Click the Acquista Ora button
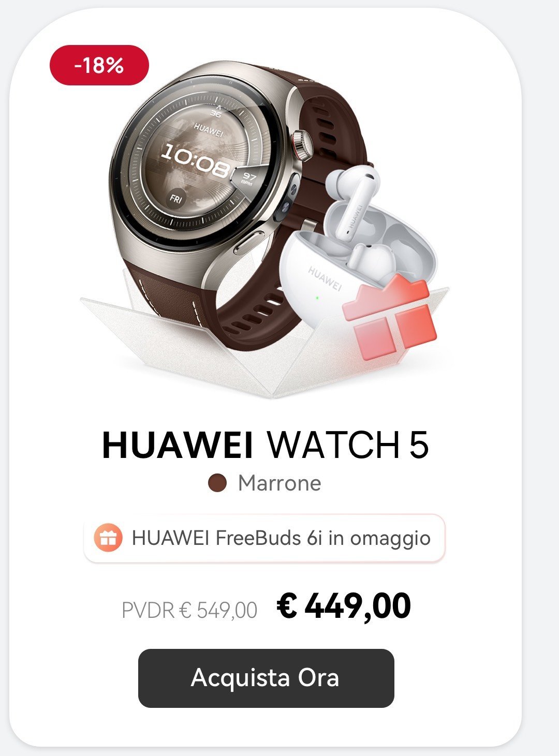Image resolution: width=559 pixels, height=756 pixels. 266,678
